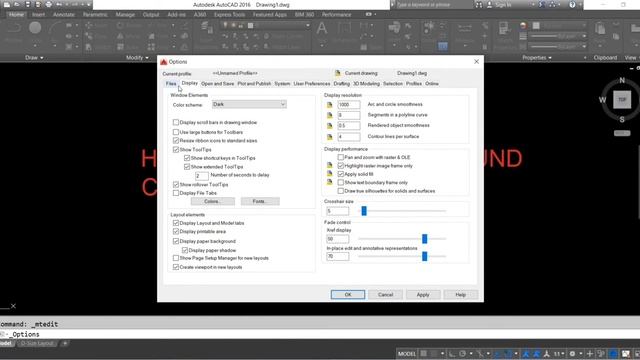
Task: Open the ribbon minimize options arrow after Performance tab
Action: pyautogui.click(x=375, y=14)
